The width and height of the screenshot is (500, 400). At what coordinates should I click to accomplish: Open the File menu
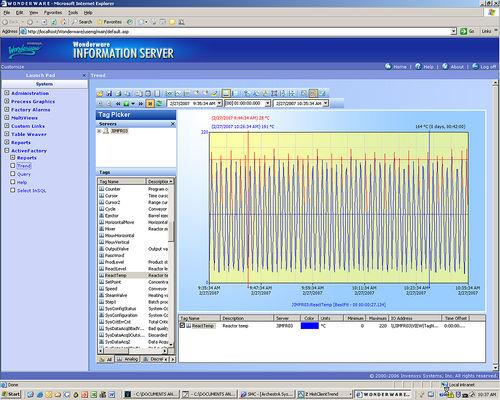click(x=7, y=13)
